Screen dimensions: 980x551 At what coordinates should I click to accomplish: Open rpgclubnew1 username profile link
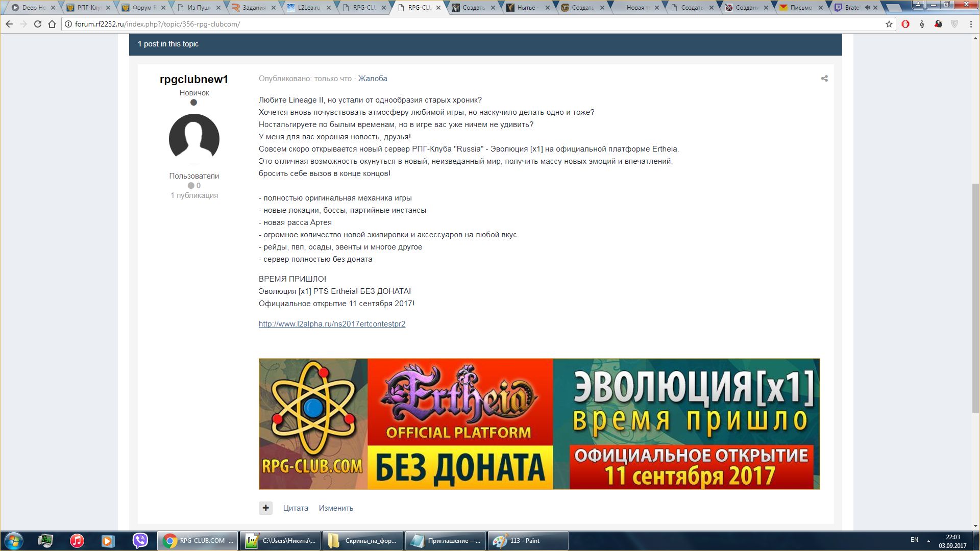[194, 79]
